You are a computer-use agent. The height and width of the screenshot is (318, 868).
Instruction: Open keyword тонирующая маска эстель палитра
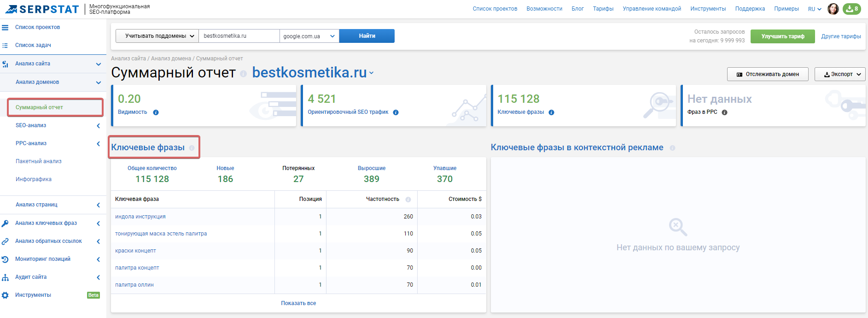161,234
